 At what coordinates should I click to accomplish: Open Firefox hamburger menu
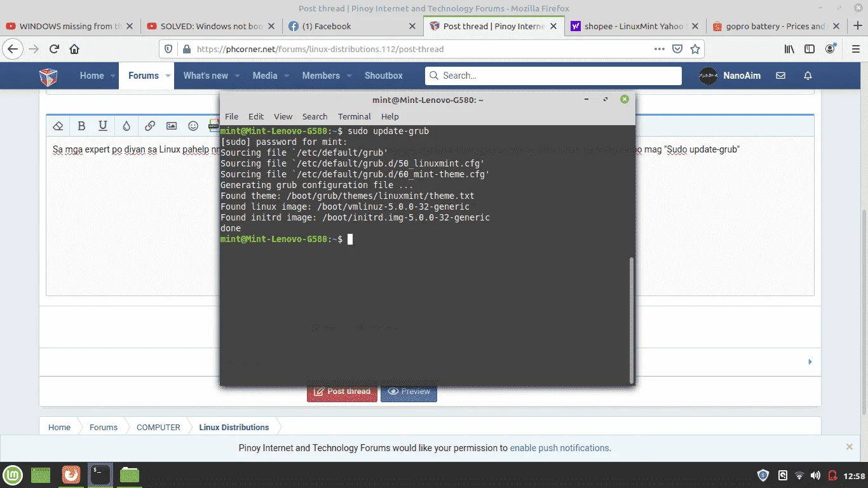coord(855,49)
